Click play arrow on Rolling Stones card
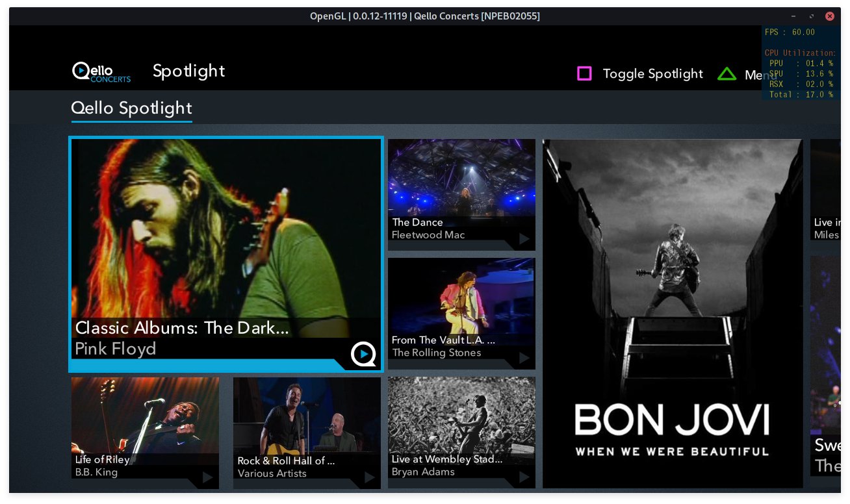Image resolution: width=850 pixels, height=504 pixels. click(524, 358)
